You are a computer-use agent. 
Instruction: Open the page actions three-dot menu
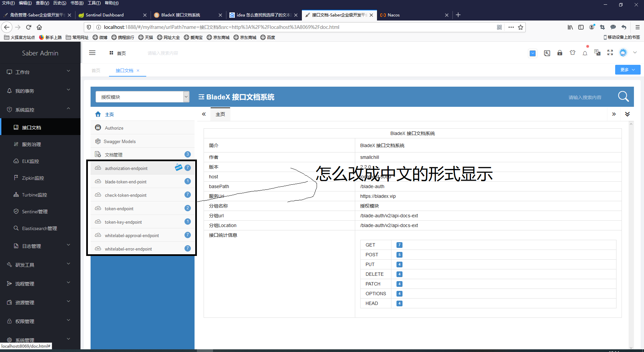(511, 27)
